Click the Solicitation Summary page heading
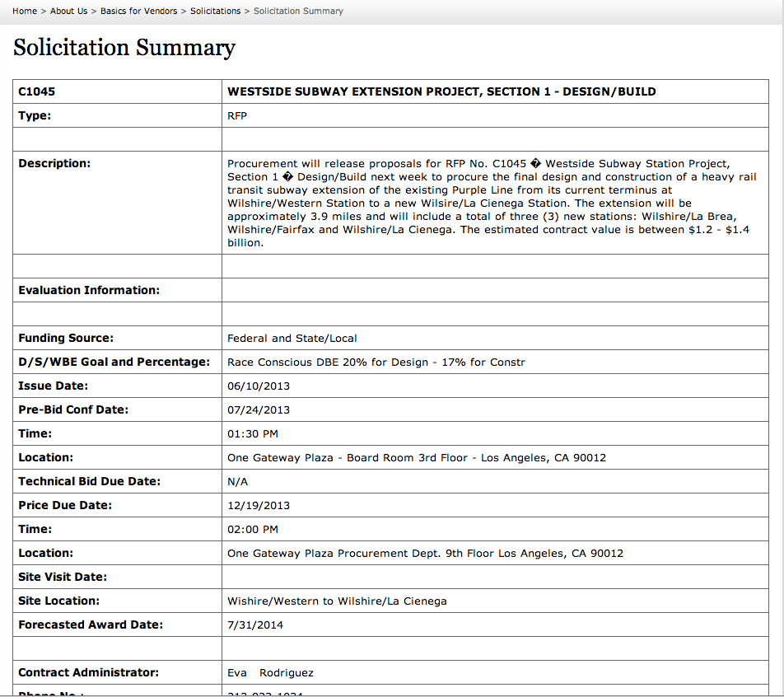 (x=124, y=48)
